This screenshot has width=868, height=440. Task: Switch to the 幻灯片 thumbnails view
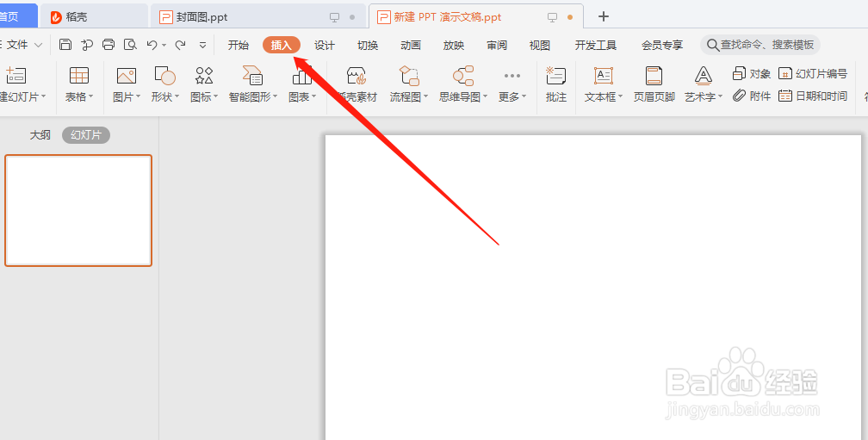point(86,135)
